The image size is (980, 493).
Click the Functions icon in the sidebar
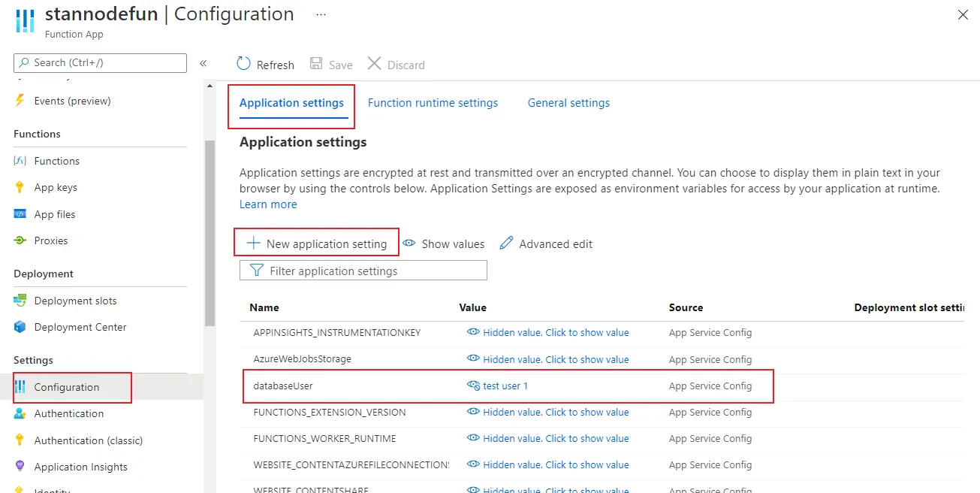tap(20, 161)
